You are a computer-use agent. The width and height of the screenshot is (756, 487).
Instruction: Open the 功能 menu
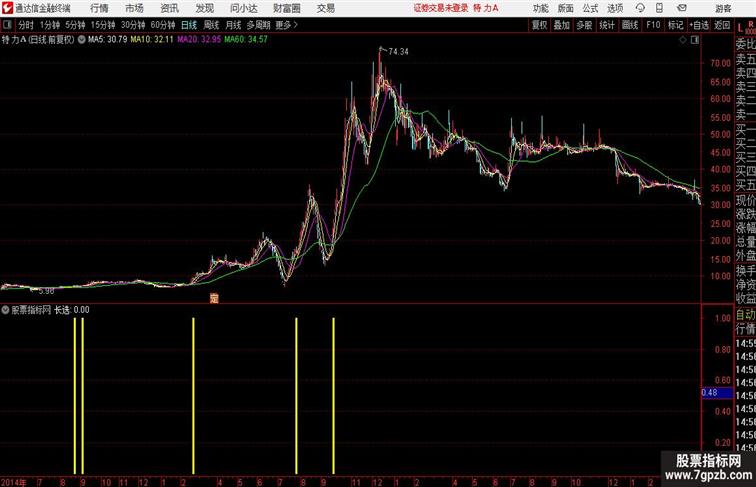point(540,8)
